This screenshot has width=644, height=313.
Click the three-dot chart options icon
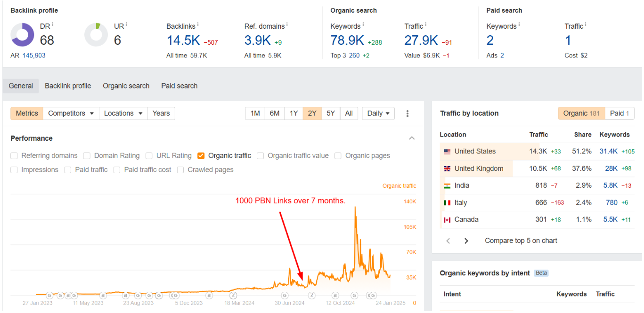408,113
